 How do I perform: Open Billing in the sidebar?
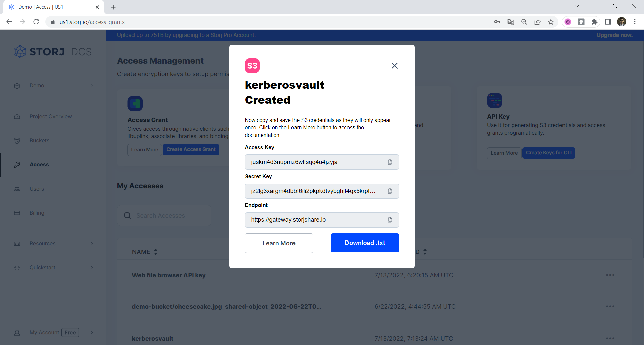point(37,213)
